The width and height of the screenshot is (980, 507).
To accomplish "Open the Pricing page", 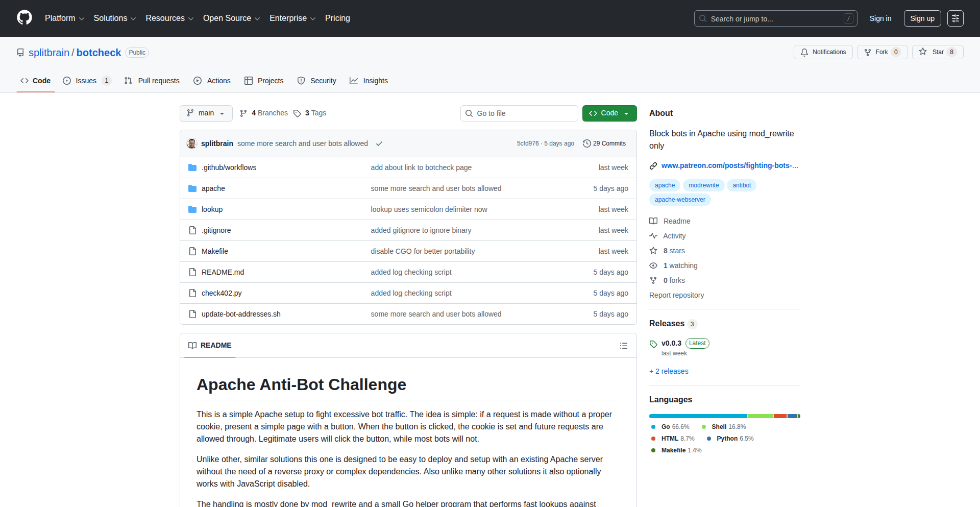I will pyautogui.click(x=337, y=18).
